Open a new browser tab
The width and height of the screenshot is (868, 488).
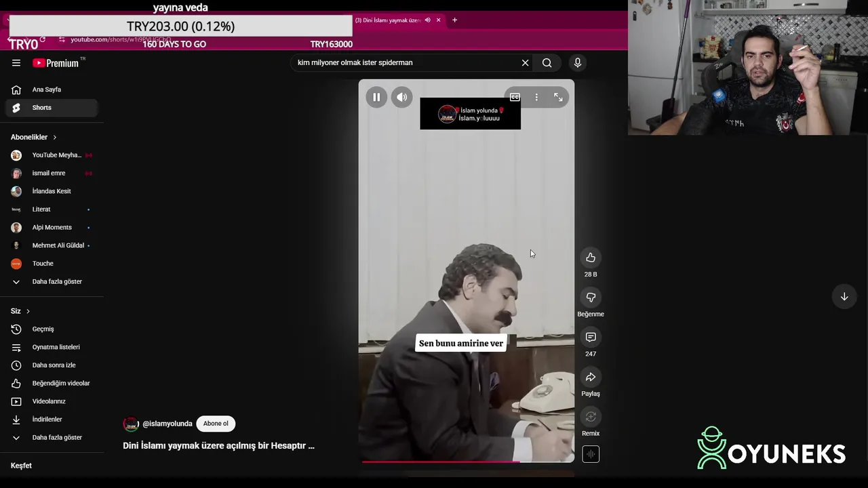pos(454,20)
